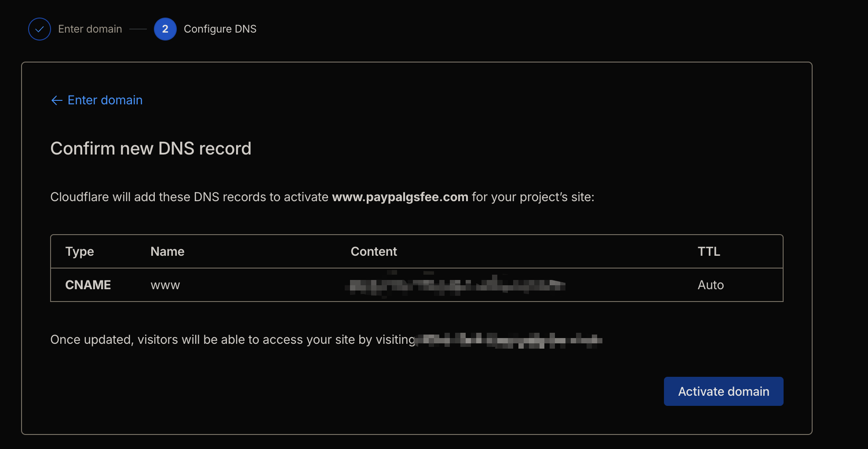This screenshot has height=449, width=868.
Task: Select the www record name cell
Action: coord(165,285)
